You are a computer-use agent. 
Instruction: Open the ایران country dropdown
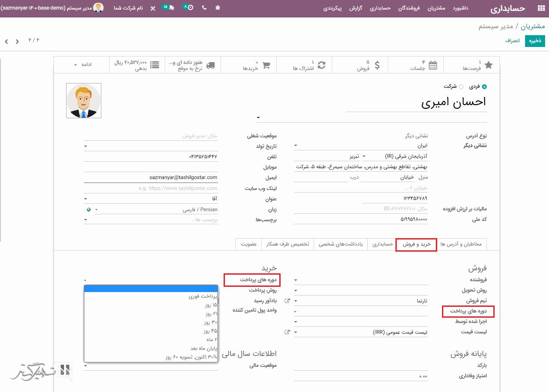tap(361, 146)
